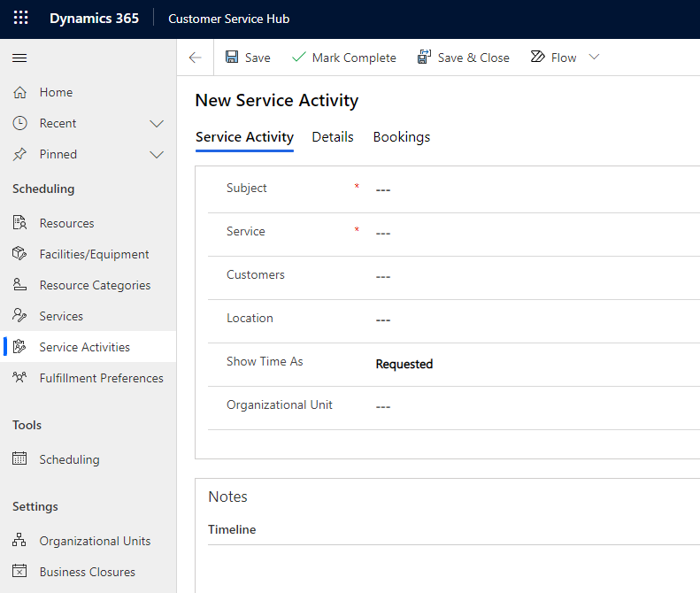Click the Customer Service Hub app name
Viewport: 700px width, 593px height.
(229, 19)
